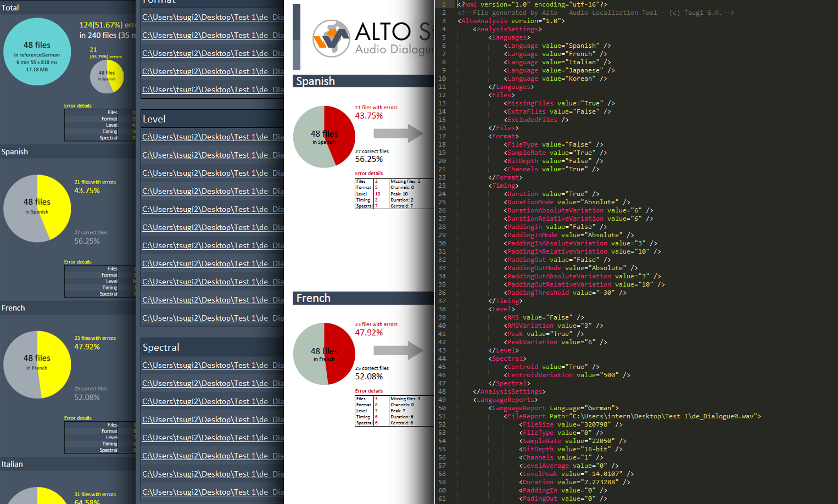Open the first file link under Spectral heading
The image size is (838, 504).
213,365
